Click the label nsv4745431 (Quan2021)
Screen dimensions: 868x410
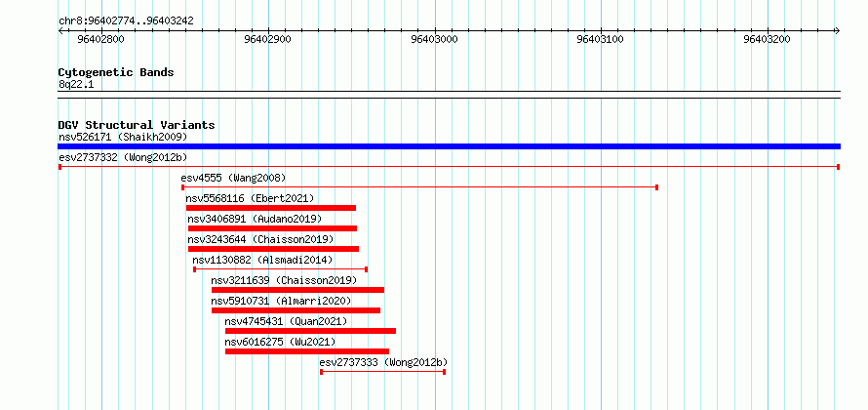click(x=286, y=321)
